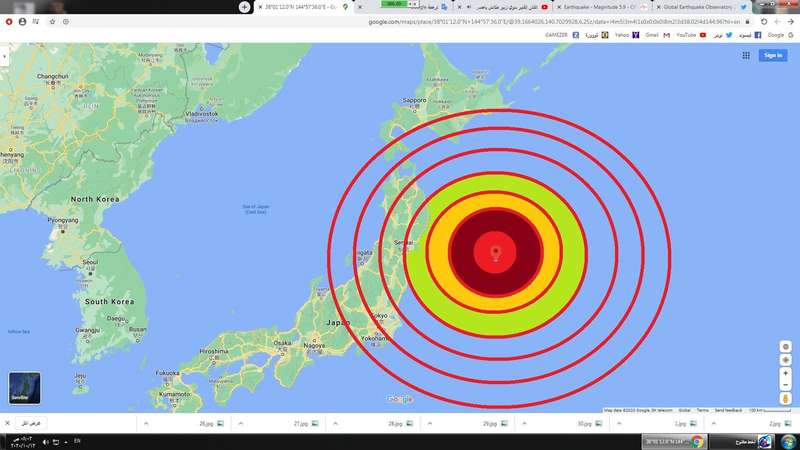Click the red location pin marker

point(496,253)
